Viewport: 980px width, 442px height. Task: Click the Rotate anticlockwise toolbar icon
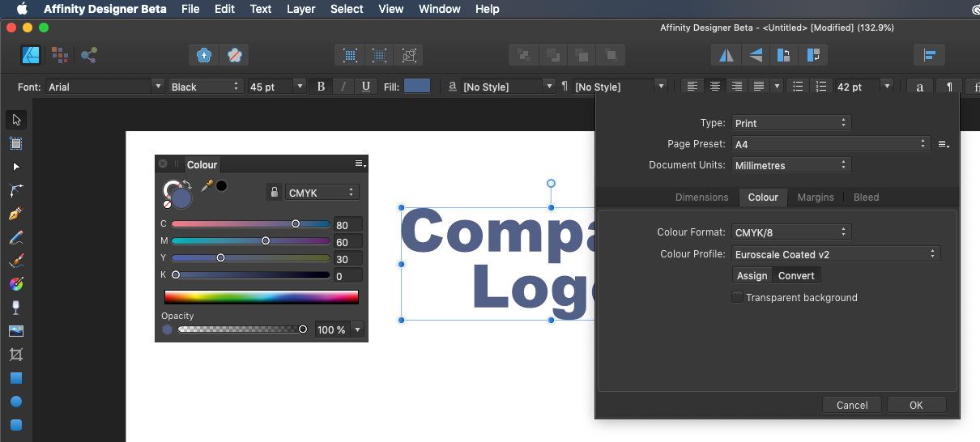(783, 55)
